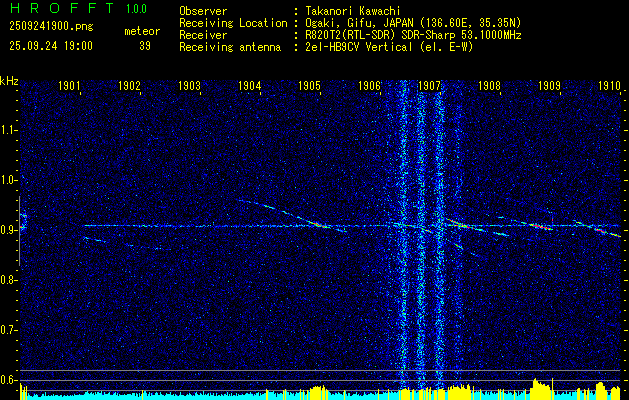Click the sloped meteor echo trace near 1905
Image resolution: width=629 pixels, height=400 pixels.
point(293,216)
